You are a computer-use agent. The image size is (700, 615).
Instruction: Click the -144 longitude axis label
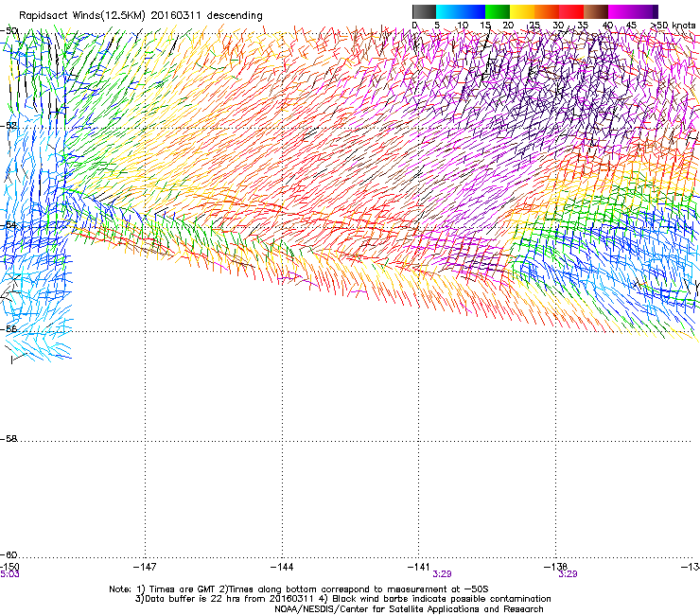click(x=282, y=567)
